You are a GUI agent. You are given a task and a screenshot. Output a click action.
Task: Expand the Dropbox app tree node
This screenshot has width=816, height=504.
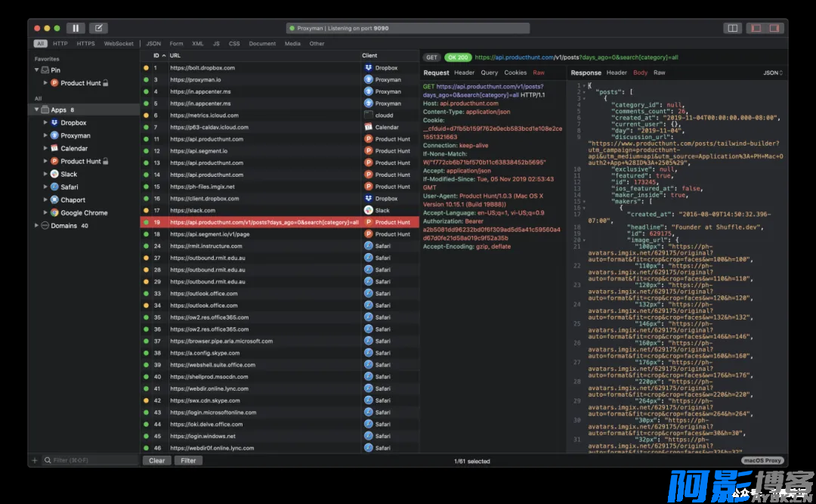(45, 123)
